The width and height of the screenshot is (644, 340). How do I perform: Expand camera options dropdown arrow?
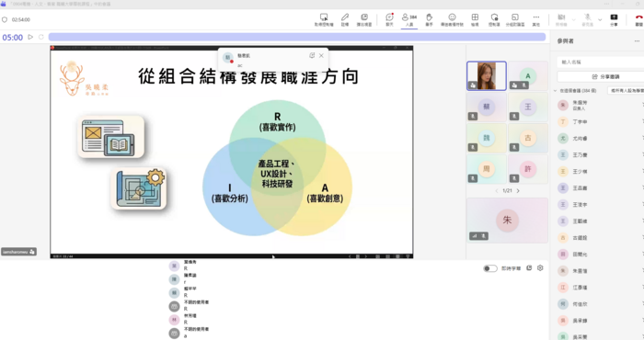(x=573, y=19)
